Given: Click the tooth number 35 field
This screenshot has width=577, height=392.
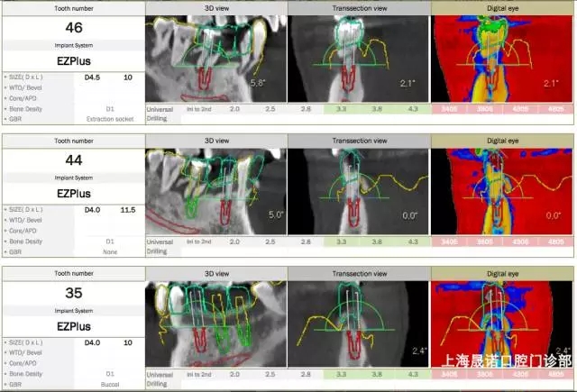Looking at the screenshot, I should point(72,293).
